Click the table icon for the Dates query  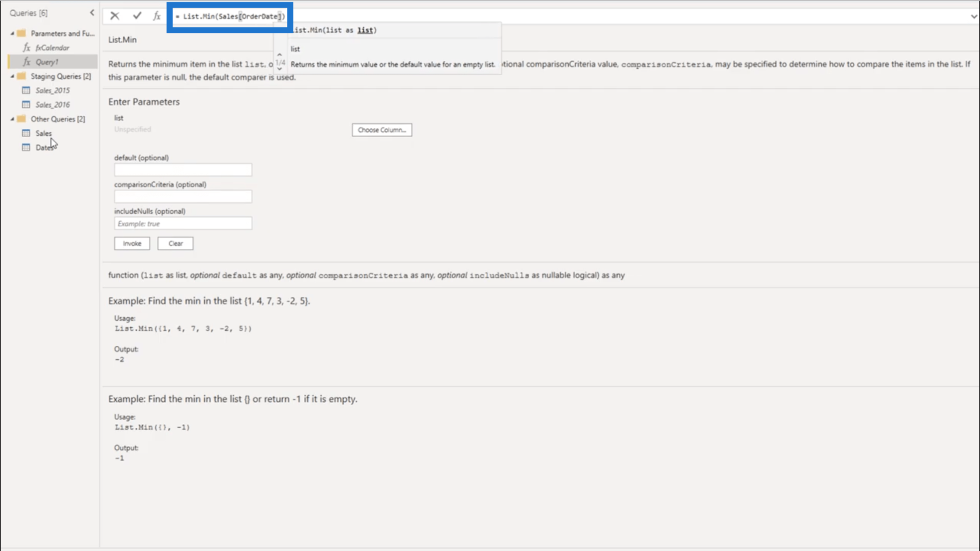click(26, 147)
